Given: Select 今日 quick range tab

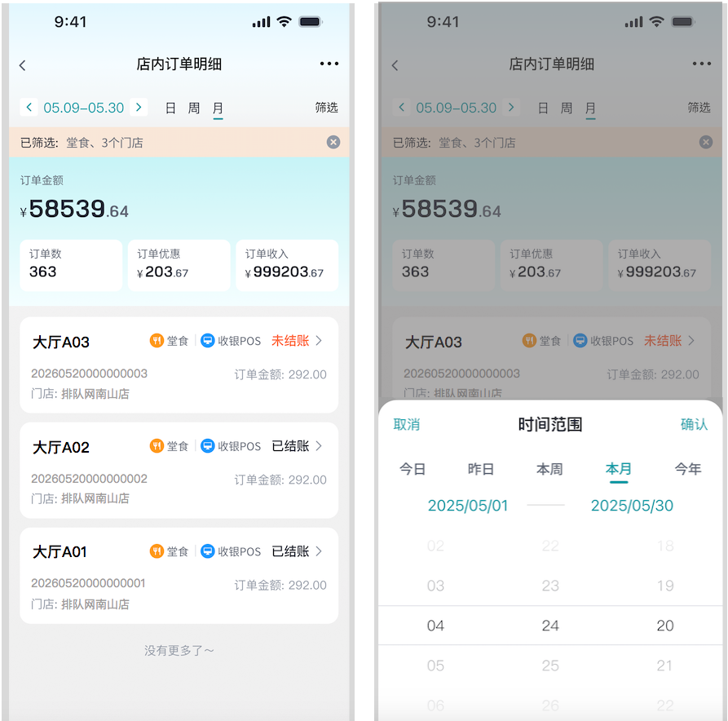Looking at the screenshot, I should pyautogui.click(x=413, y=469).
